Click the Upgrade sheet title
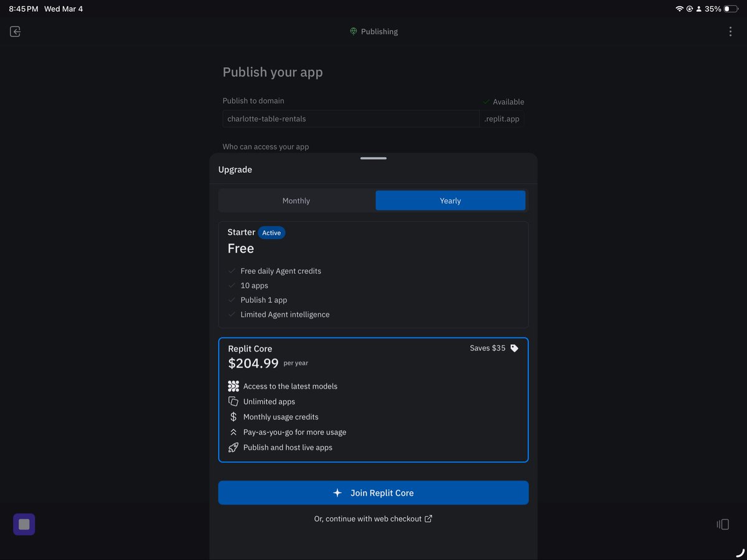The image size is (747, 560). [x=235, y=169]
